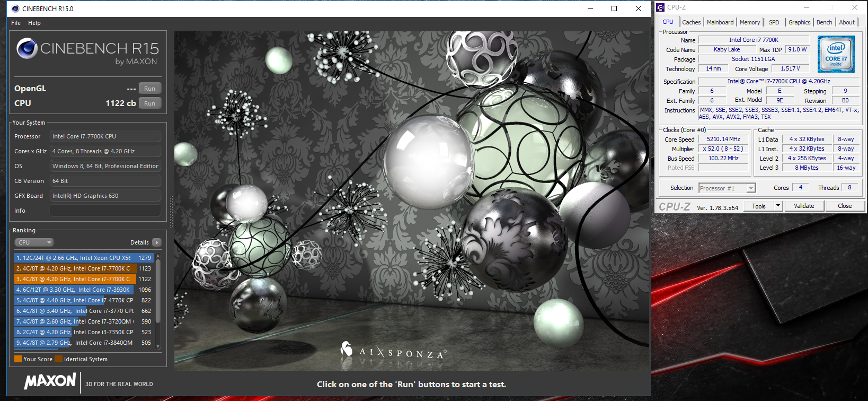Select ranking row 5 Intel Core i7-4770K

(x=84, y=300)
